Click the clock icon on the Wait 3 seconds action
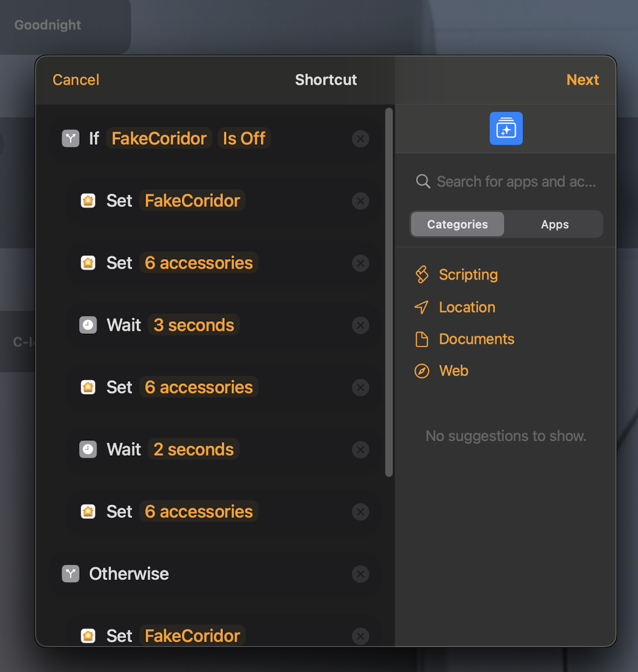The image size is (638, 672). click(x=88, y=325)
